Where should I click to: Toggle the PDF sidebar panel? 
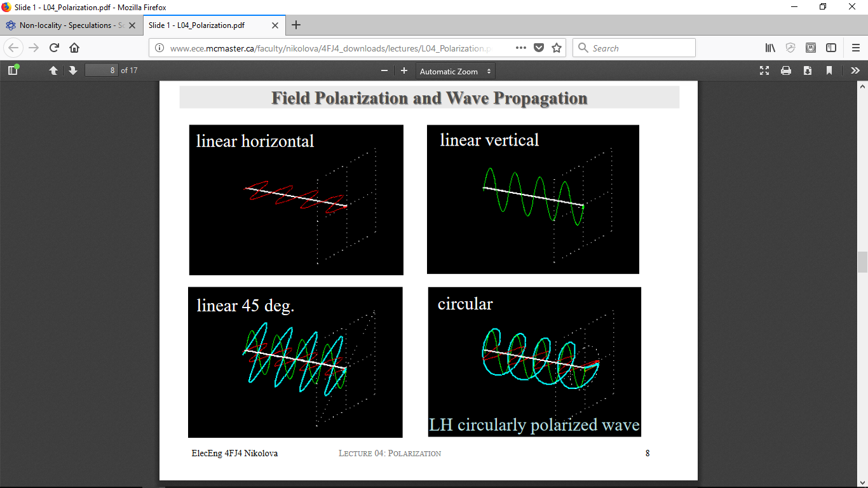click(x=13, y=71)
